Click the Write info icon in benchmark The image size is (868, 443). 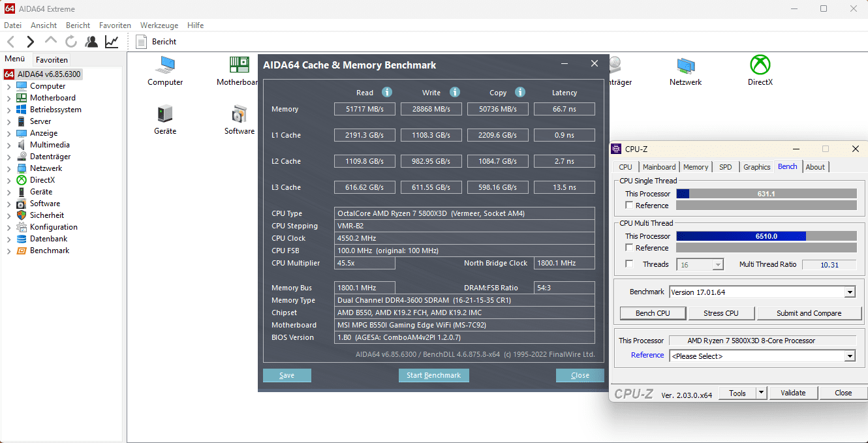455,92
